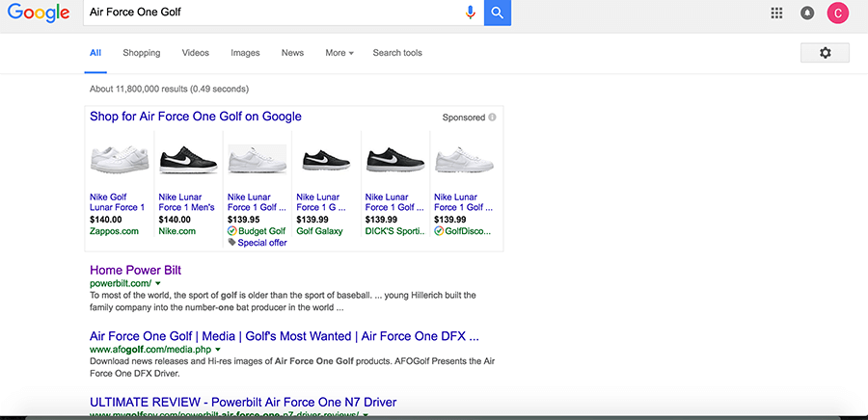Open ULTIMATE REVIEW Powerbilt N7 Driver result
The width and height of the screenshot is (868, 420).
[243, 402]
